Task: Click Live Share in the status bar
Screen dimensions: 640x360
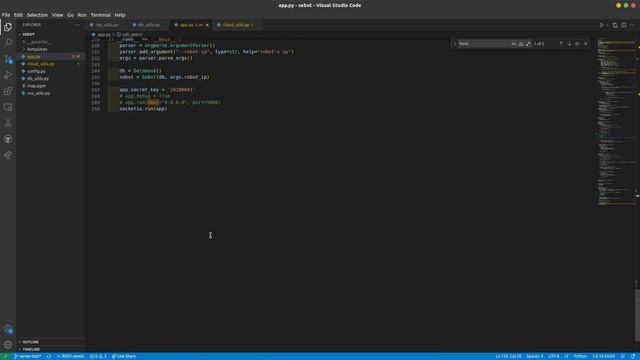Action: (x=124, y=356)
